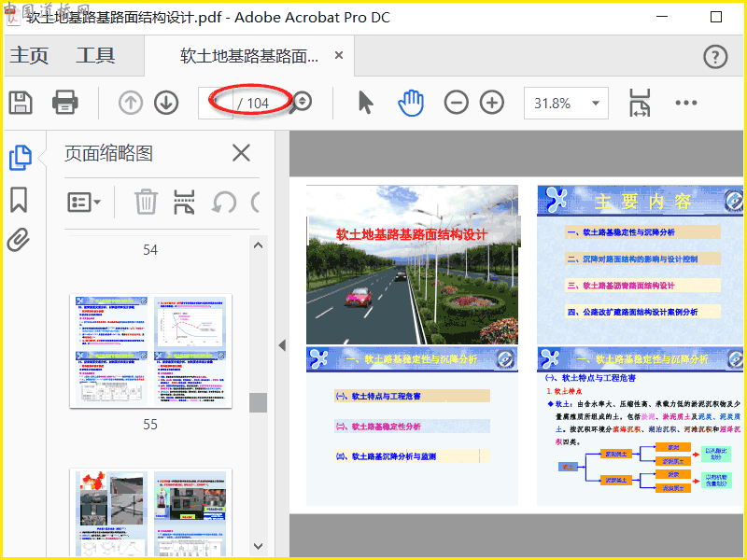The image size is (747, 560).
Task: Collapse navigation pane with left triangle
Action: [282, 345]
